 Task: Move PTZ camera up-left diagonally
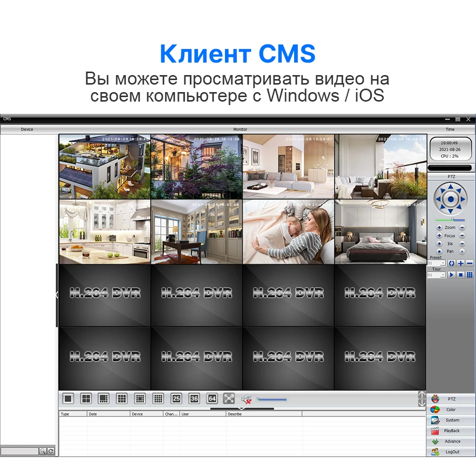[x=442, y=191]
